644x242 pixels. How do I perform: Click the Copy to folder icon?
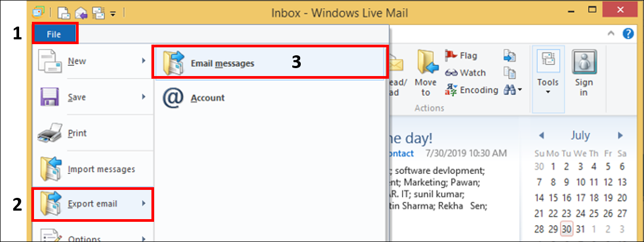pos(510,55)
